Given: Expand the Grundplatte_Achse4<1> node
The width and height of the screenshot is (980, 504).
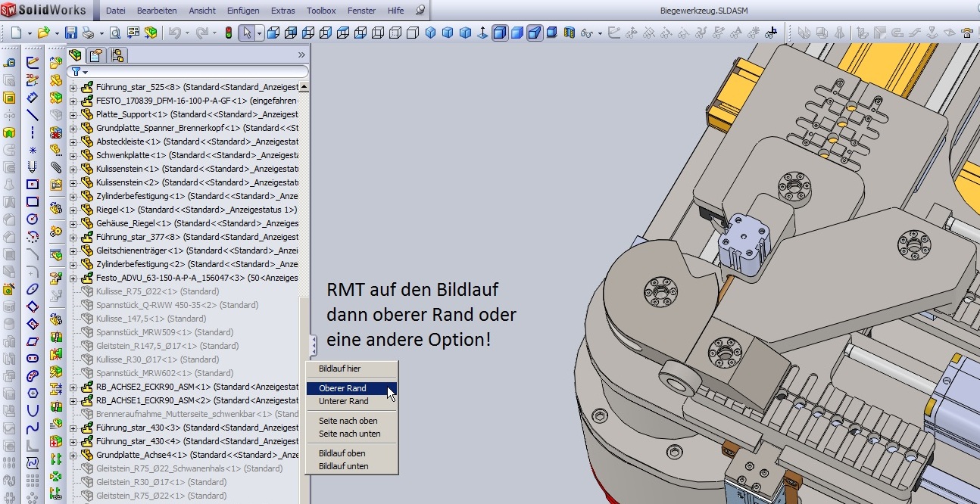Looking at the screenshot, I should click(73, 455).
